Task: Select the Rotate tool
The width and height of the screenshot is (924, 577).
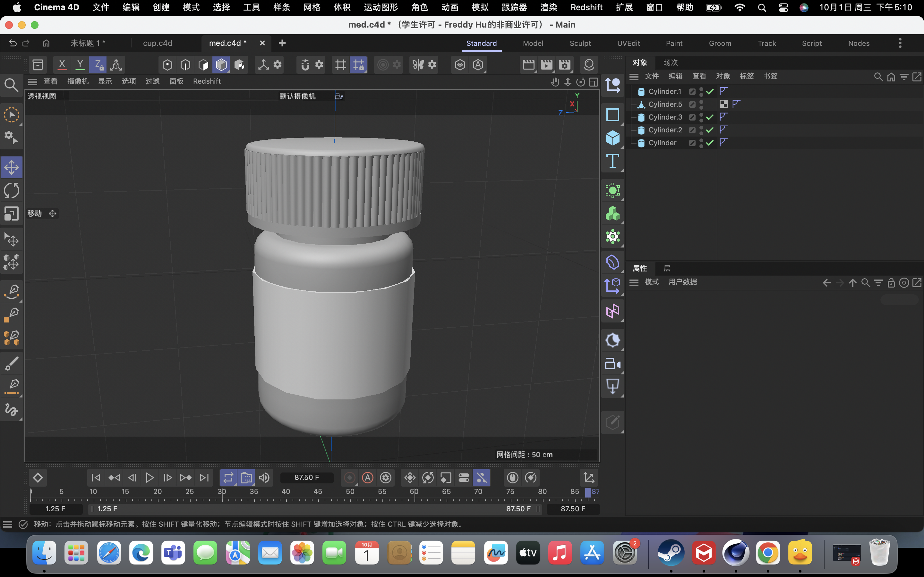Action: click(x=12, y=190)
